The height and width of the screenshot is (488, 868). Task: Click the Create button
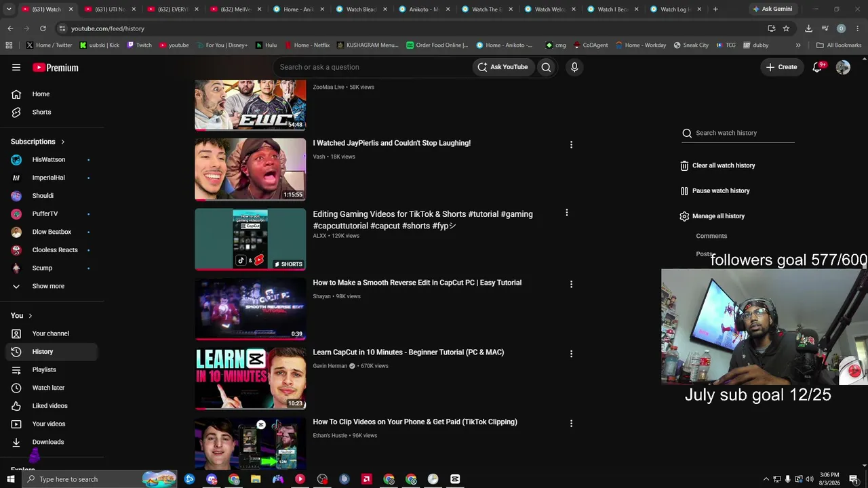coord(781,67)
